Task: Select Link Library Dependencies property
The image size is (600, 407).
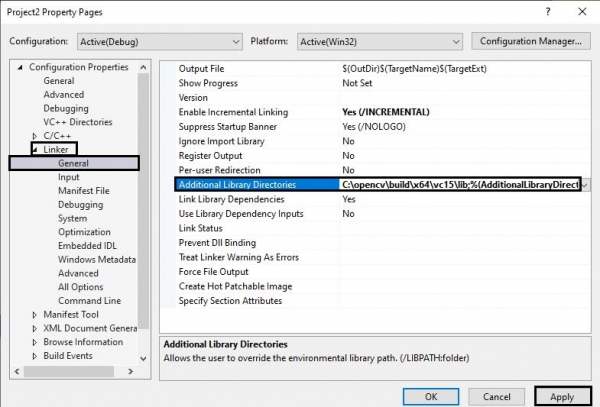Action: [232, 199]
